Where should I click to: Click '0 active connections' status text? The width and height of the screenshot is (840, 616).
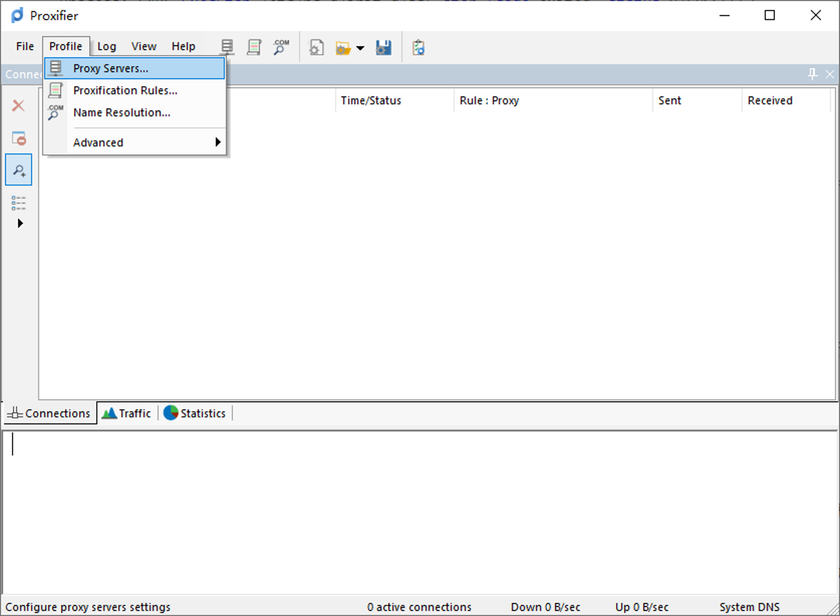[x=419, y=607]
